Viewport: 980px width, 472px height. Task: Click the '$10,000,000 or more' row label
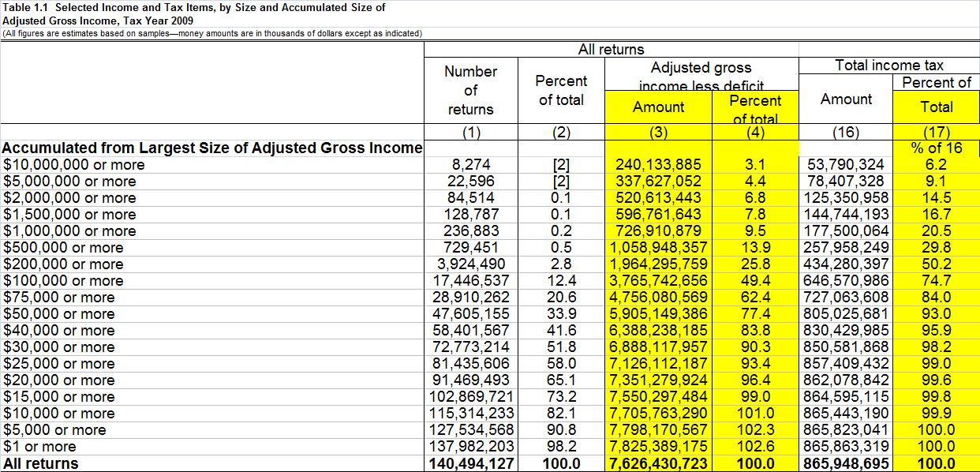(74, 165)
